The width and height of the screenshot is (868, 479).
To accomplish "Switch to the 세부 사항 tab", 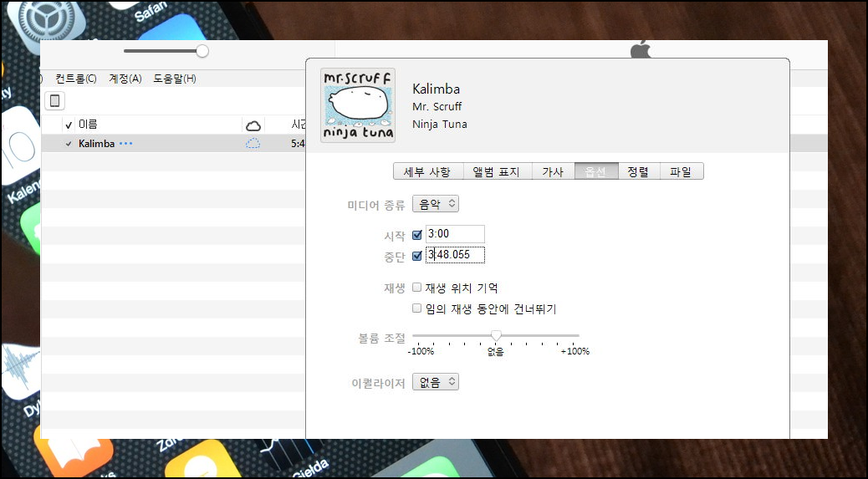I will click(x=428, y=171).
